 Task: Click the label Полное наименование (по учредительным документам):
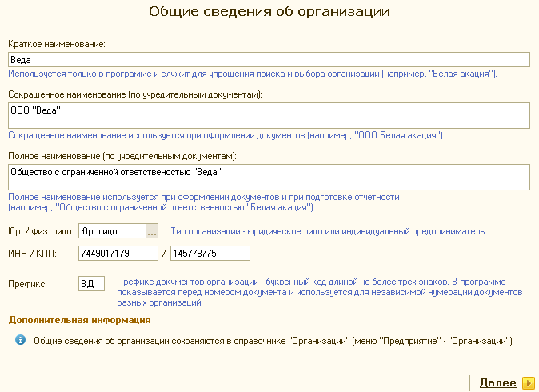pyautogui.click(x=122, y=156)
